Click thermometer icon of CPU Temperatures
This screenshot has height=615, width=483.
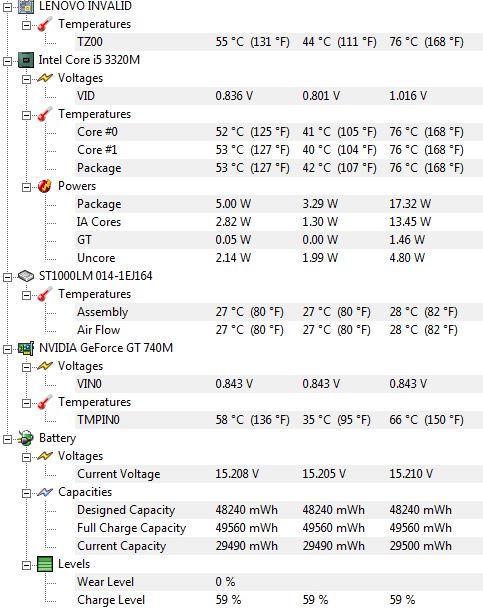click(45, 114)
